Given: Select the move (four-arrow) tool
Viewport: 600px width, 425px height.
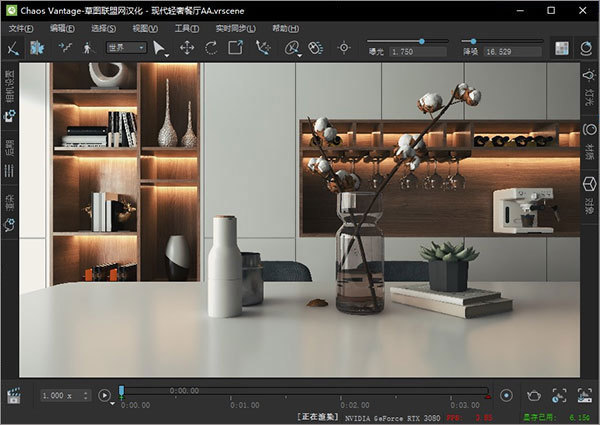Looking at the screenshot, I should tap(187, 47).
